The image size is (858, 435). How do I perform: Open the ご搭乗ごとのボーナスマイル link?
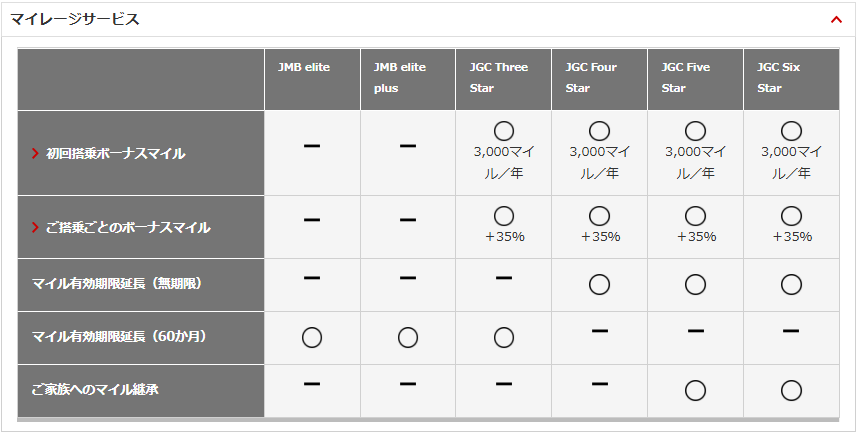128,228
